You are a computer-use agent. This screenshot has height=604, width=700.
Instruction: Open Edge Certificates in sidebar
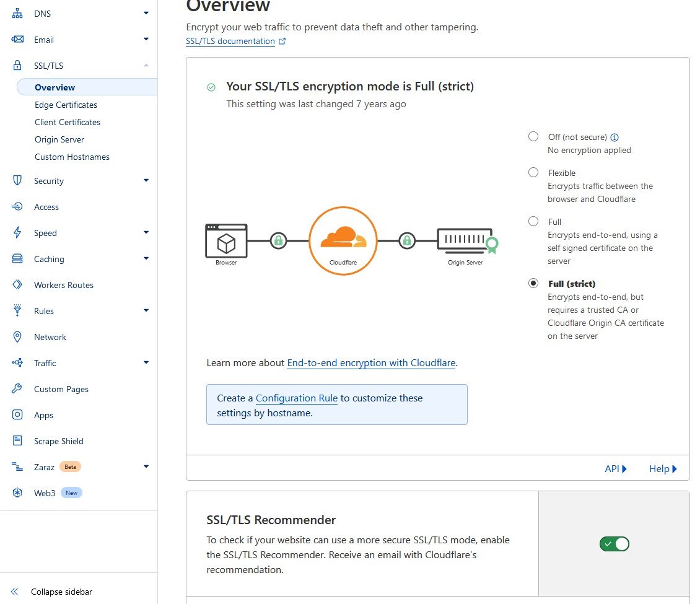coord(66,105)
